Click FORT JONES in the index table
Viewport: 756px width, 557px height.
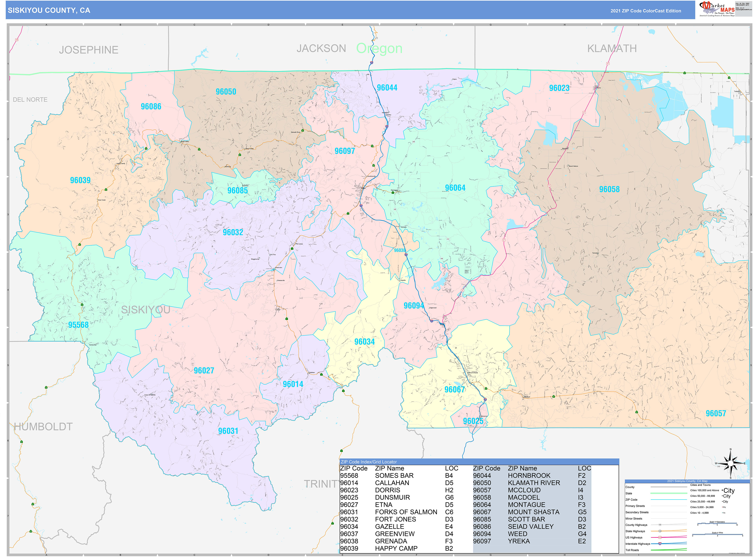pyautogui.click(x=395, y=519)
